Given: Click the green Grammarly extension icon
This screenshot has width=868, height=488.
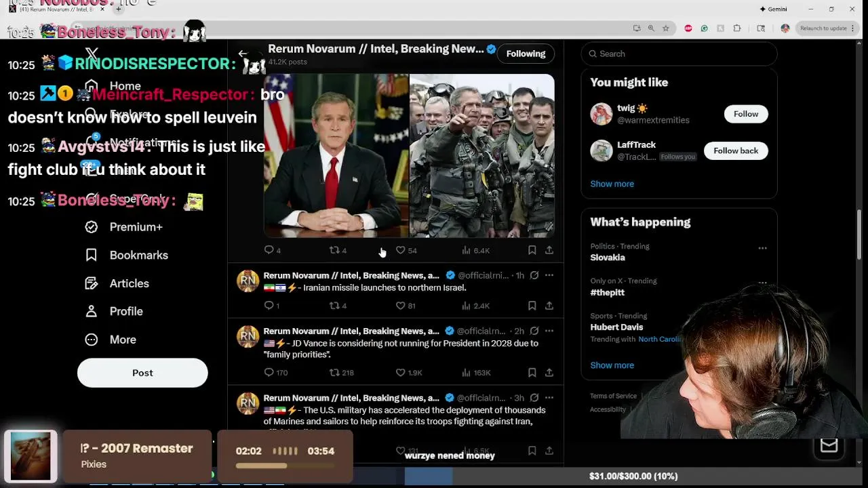Looking at the screenshot, I should tap(704, 28).
